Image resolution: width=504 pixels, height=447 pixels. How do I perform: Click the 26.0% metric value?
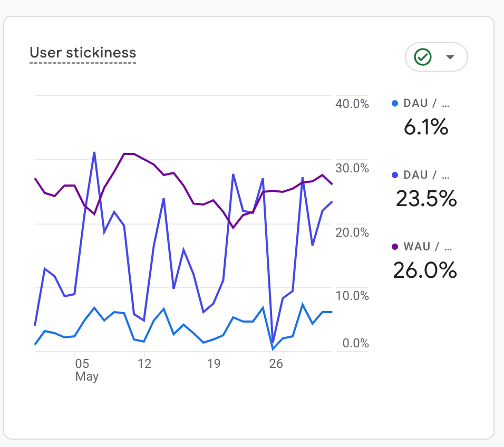[425, 270]
